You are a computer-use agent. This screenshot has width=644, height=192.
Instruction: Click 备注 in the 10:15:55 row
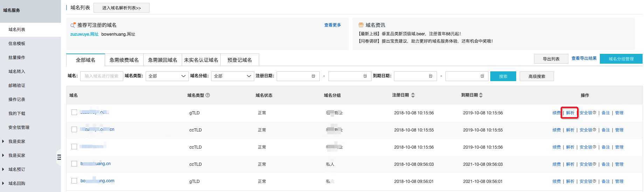(x=605, y=130)
